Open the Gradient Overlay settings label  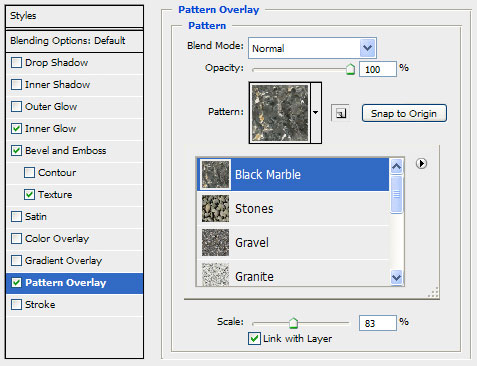click(x=64, y=261)
